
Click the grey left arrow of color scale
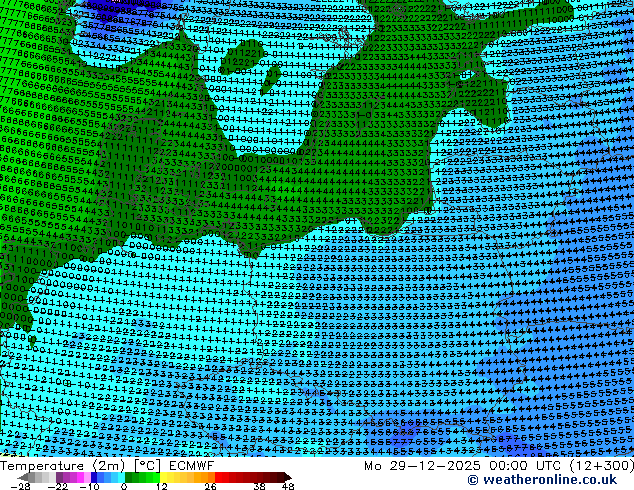23,477
